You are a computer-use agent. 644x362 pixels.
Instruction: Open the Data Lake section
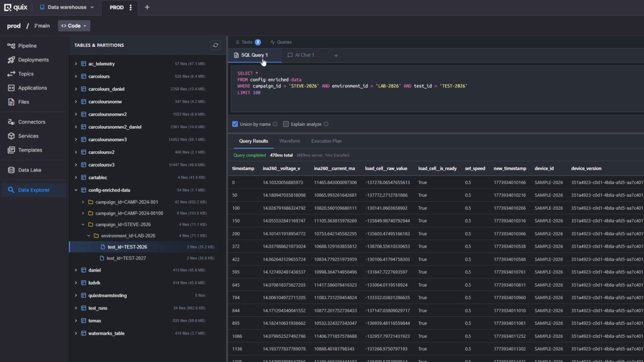pos(29,170)
